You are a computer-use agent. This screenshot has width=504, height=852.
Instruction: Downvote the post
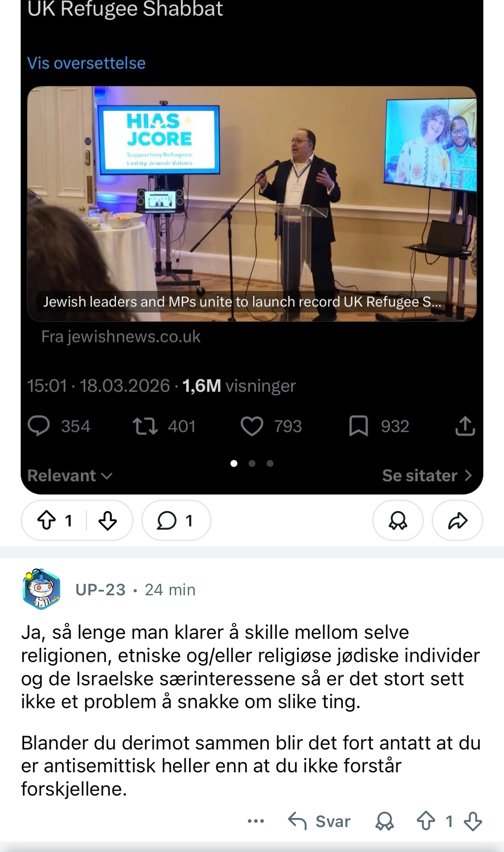108,520
